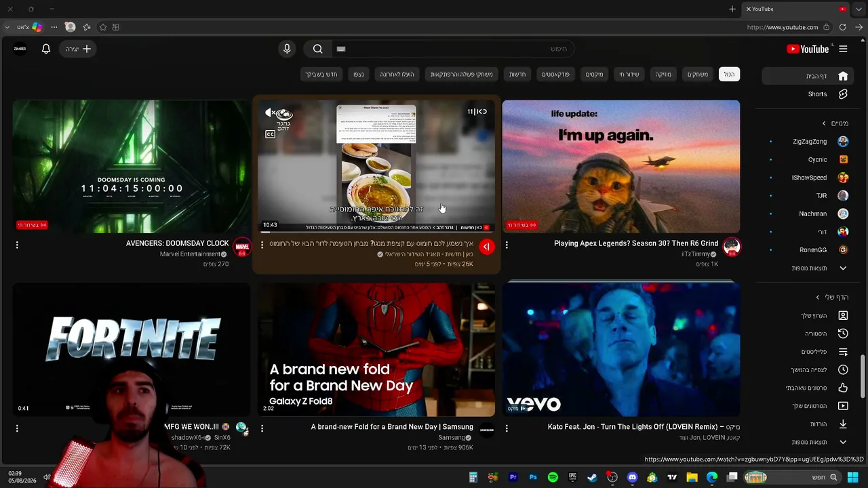The image size is (868, 488).
Task: Expand more subscriptions (תוצאות נוספות)
Action: pos(809,268)
